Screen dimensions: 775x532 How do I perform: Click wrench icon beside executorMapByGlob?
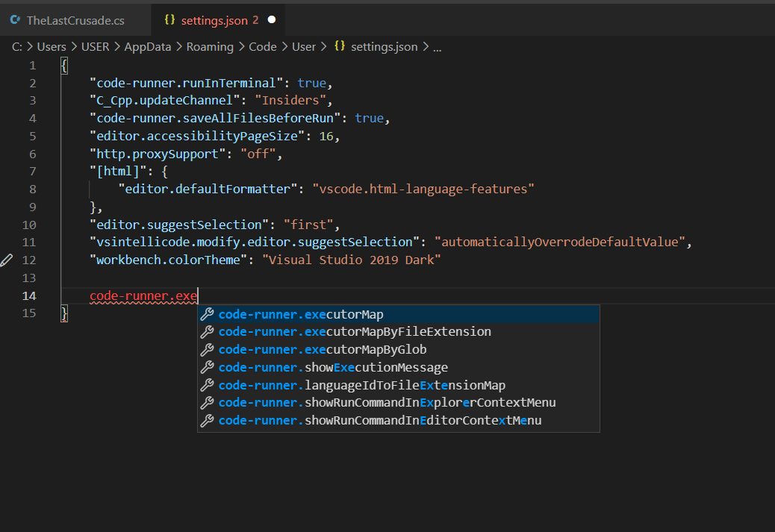207,349
